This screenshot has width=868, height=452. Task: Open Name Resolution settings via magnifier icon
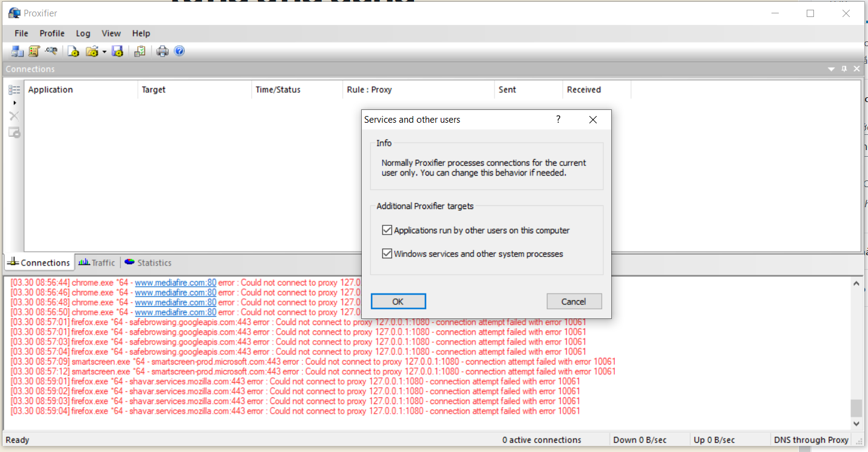51,51
